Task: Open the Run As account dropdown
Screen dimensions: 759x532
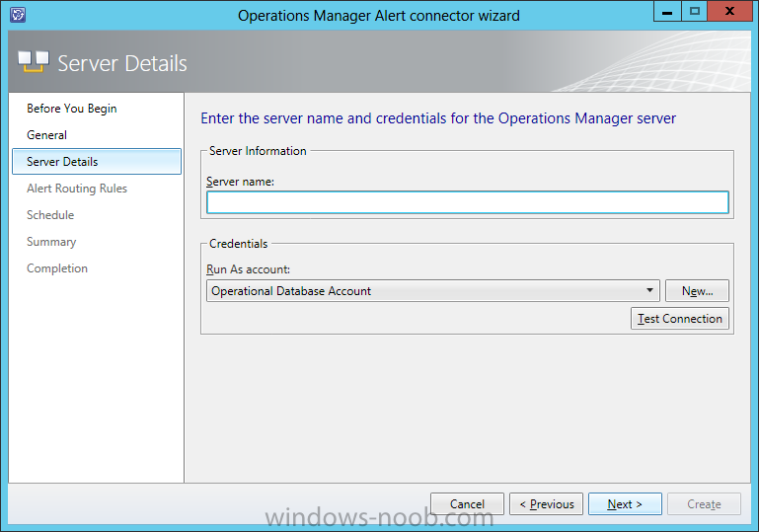Action: (x=433, y=291)
